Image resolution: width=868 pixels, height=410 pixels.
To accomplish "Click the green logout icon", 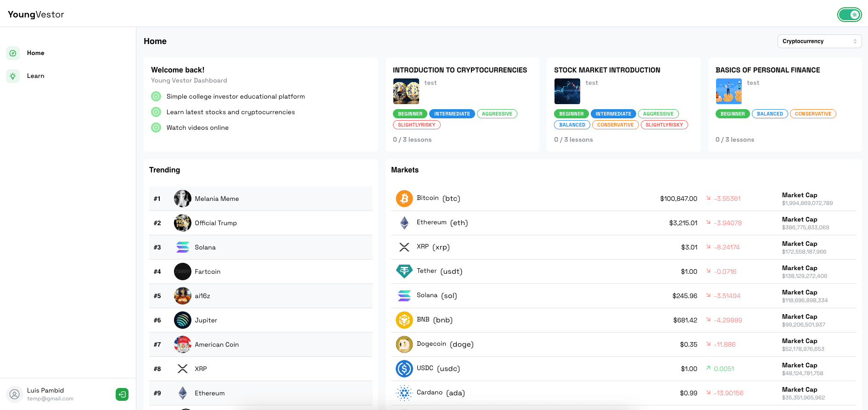I will [122, 394].
